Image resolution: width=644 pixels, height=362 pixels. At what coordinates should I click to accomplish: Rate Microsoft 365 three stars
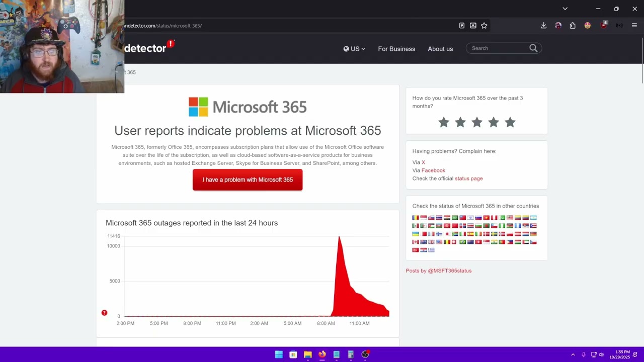tap(477, 122)
